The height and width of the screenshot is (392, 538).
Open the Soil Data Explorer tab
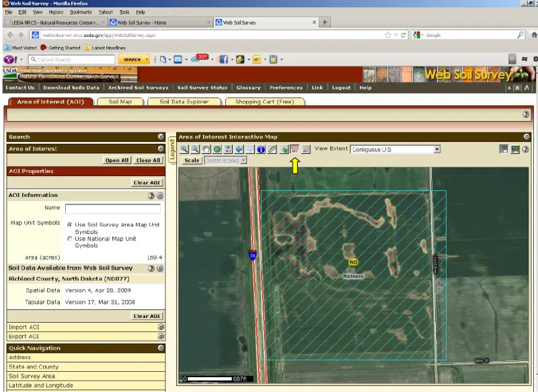[184, 102]
